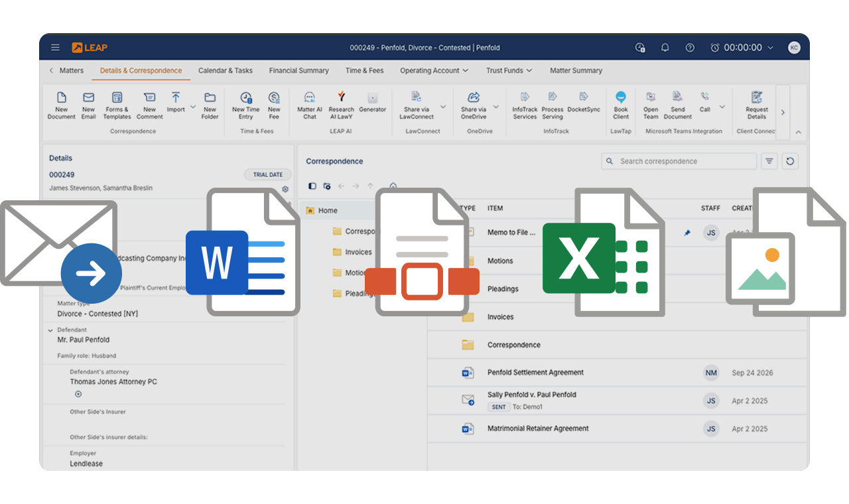Add a New Time Entry
This screenshot has width=849, height=504.
246,105
